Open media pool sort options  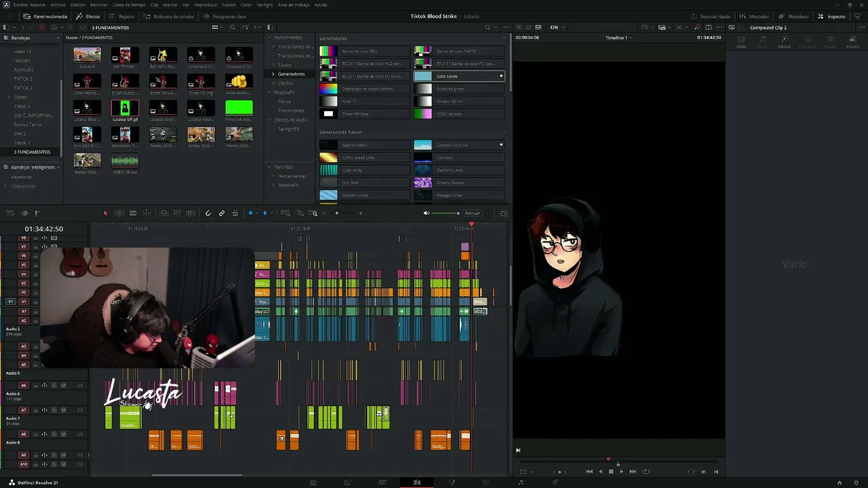(x=243, y=27)
